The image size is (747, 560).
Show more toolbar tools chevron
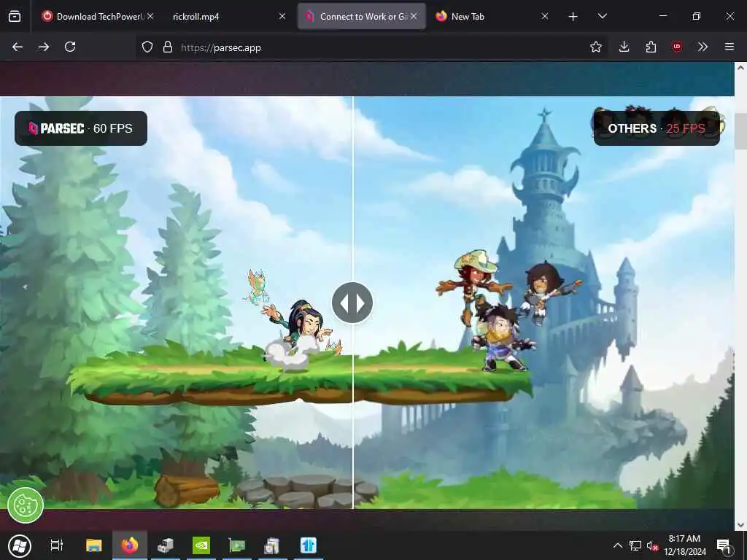[x=703, y=47]
